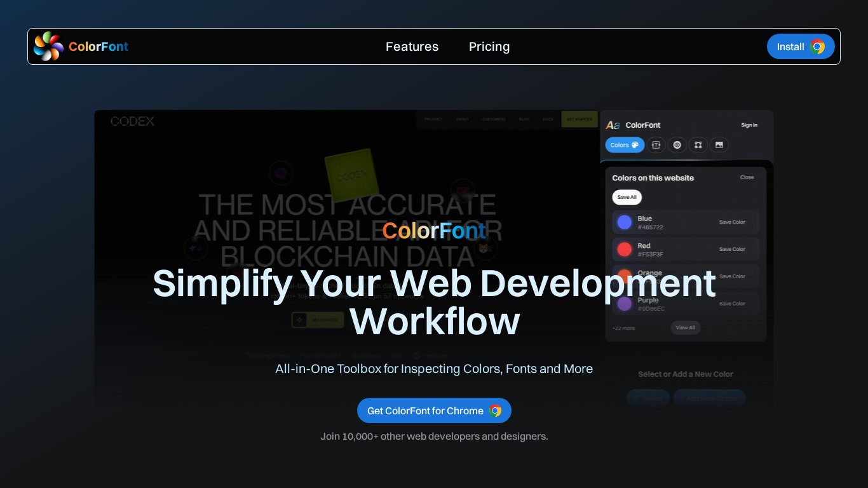868x488 pixels.
Task: Click the hex code #9D66EC
Action: tap(651, 309)
